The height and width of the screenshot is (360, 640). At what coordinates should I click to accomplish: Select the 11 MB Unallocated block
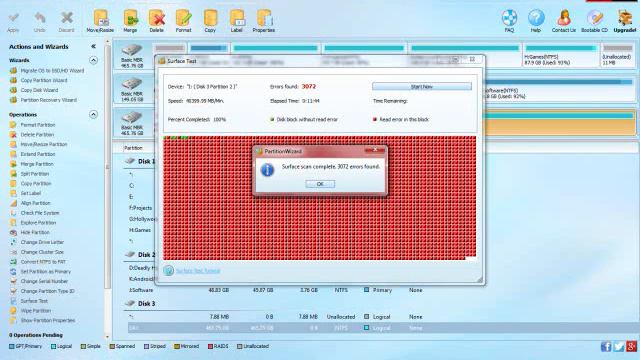pyautogui.click(x=618, y=55)
